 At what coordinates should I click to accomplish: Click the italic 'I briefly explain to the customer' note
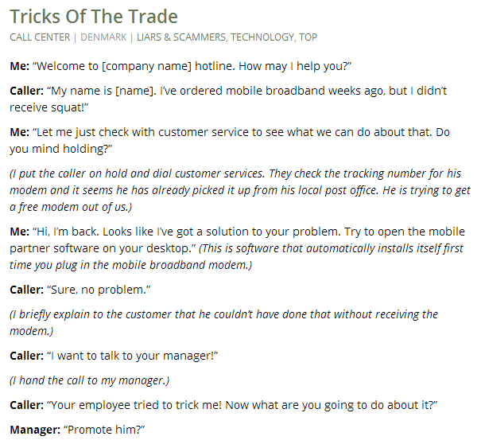coord(223,314)
